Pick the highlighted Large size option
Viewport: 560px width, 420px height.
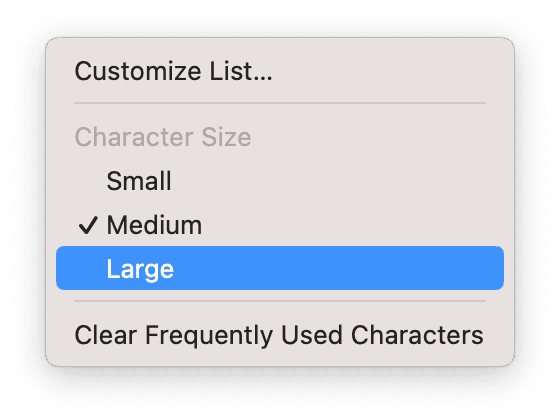[280, 268]
